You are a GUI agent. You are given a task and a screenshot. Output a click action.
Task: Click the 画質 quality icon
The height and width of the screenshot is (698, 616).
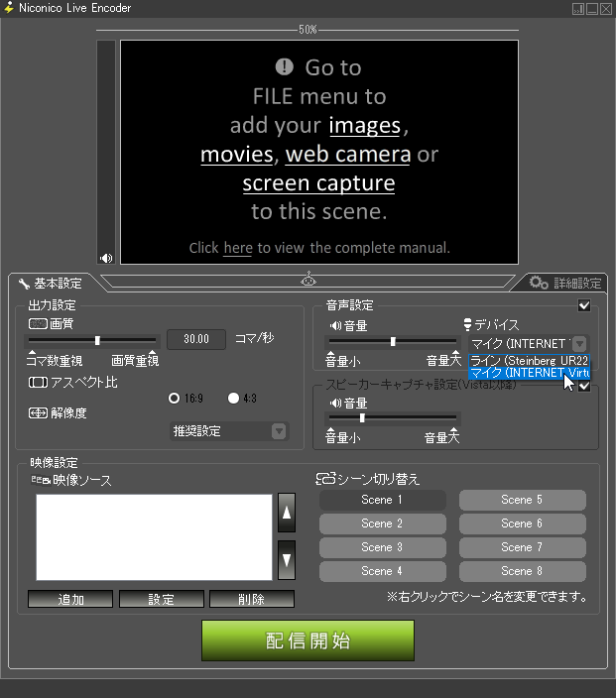click(38, 323)
